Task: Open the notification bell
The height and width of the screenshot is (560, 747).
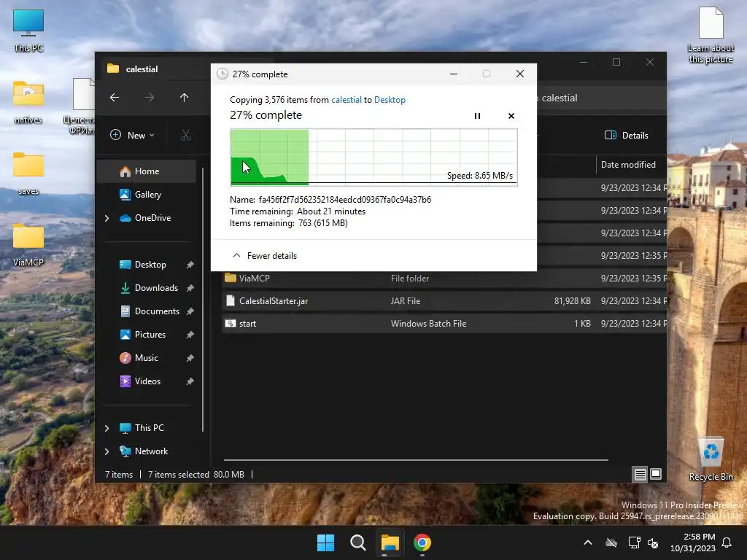Action: (727, 542)
